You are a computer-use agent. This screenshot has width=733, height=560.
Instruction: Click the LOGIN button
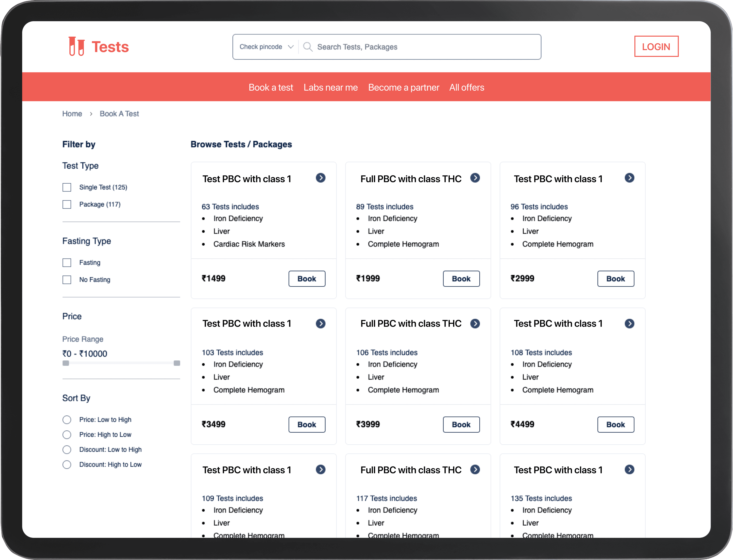[656, 46]
